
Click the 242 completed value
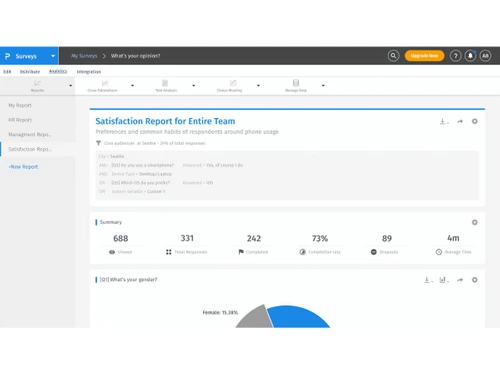(x=254, y=238)
